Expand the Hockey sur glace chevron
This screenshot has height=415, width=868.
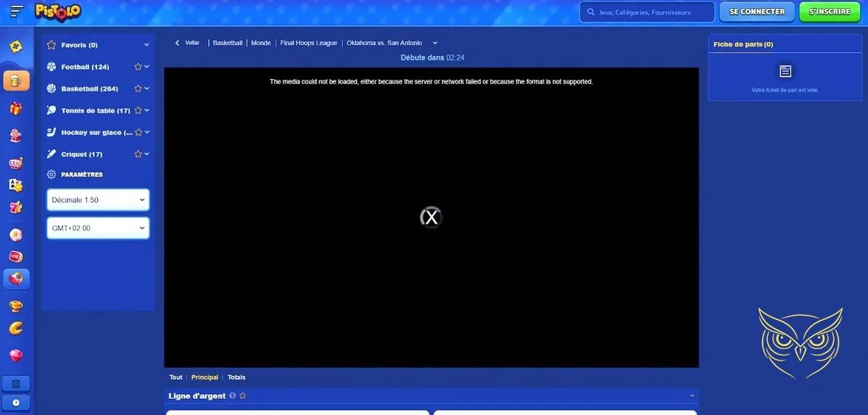click(x=147, y=133)
